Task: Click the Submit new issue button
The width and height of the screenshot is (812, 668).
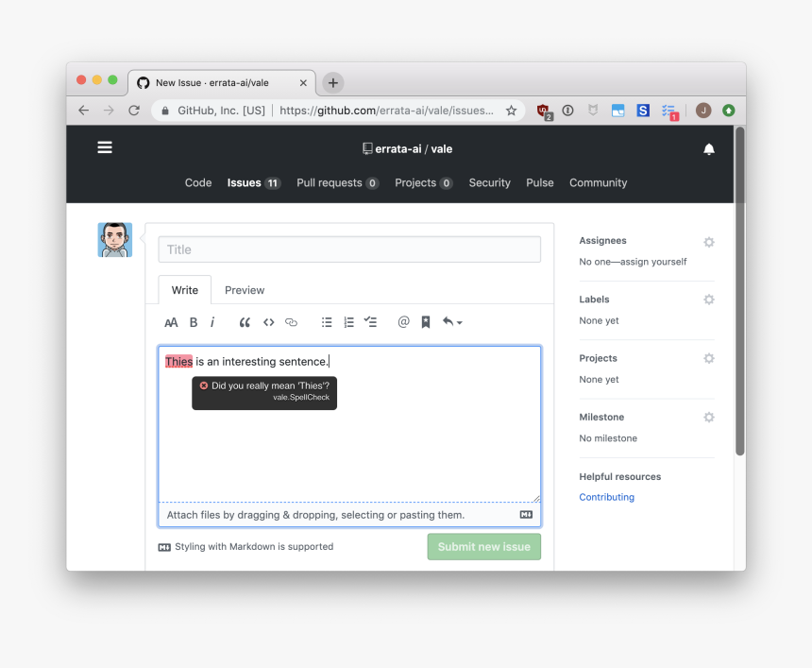Action: point(484,547)
